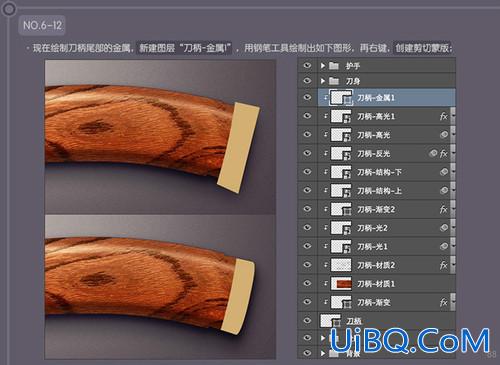Click the NO.6-12 step label
The width and height of the screenshot is (500, 365).
click(x=42, y=25)
